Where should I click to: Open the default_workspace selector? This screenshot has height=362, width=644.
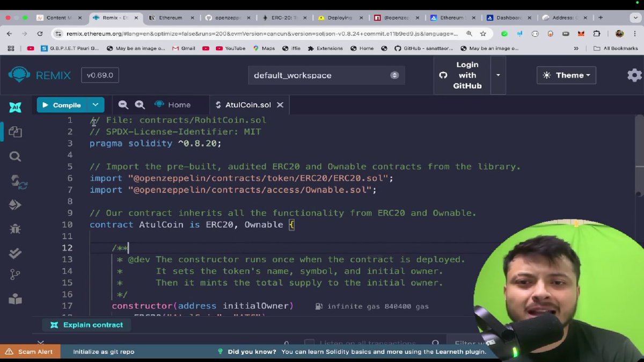[x=326, y=75]
